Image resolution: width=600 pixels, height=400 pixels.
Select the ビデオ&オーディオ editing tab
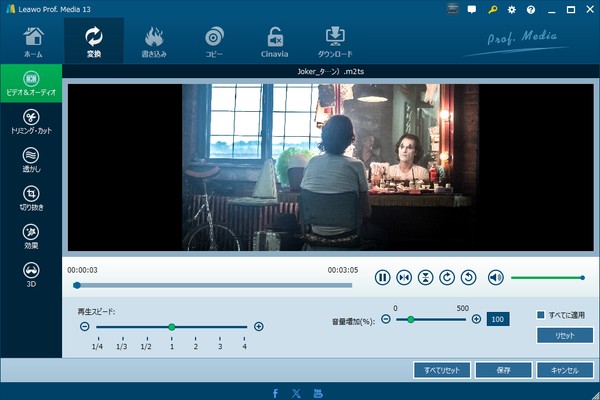pos(31,83)
